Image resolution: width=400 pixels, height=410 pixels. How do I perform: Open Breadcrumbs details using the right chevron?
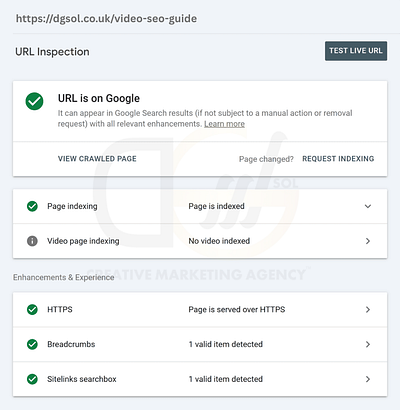point(368,344)
